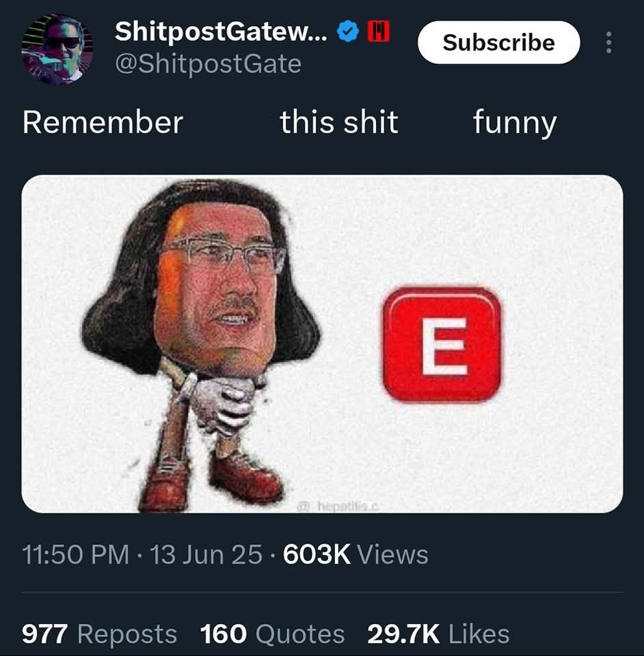Show the 29.7K Likes list
Screen dimensions: 644x656
coord(438,634)
